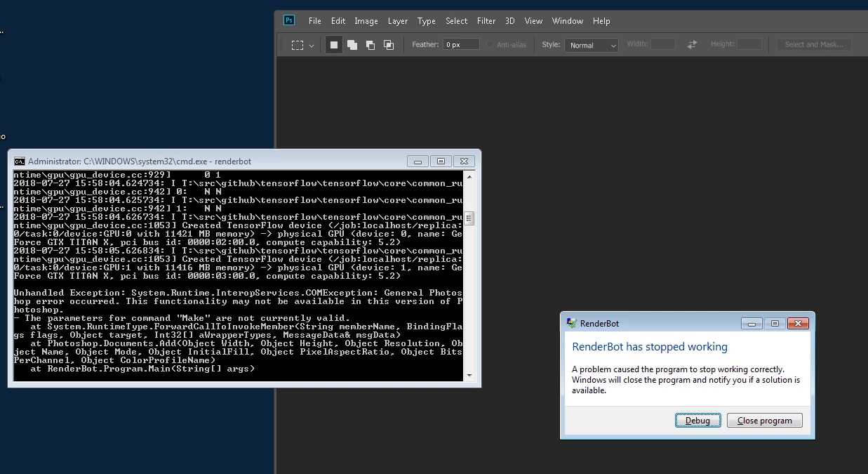868x474 pixels.
Task: Open the Window menu
Action: [568, 21]
